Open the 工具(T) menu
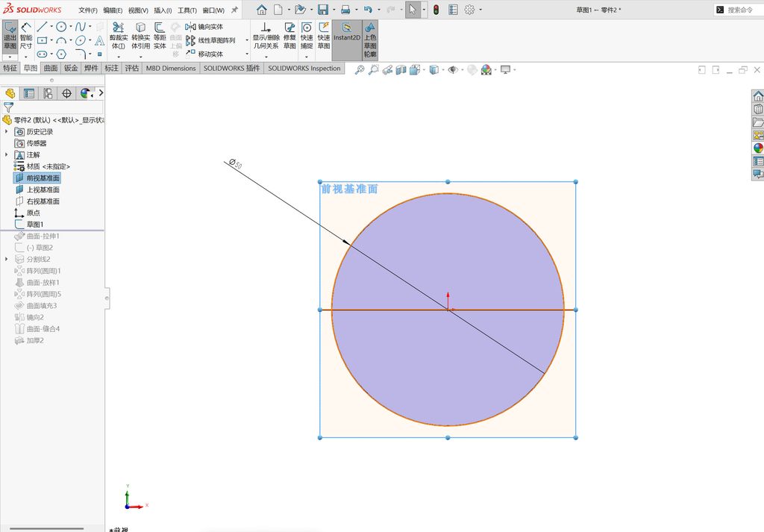764x532 pixels. click(187, 10)
